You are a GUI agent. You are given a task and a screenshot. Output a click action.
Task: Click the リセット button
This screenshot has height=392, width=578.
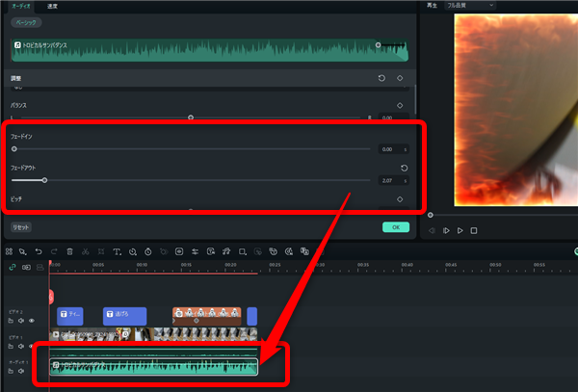20,227
